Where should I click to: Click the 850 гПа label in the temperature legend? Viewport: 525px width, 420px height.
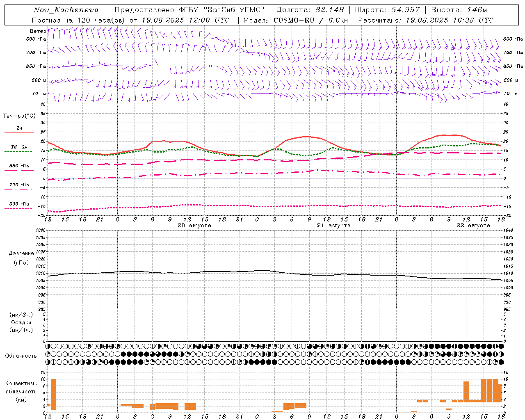(x=19, y=166)
